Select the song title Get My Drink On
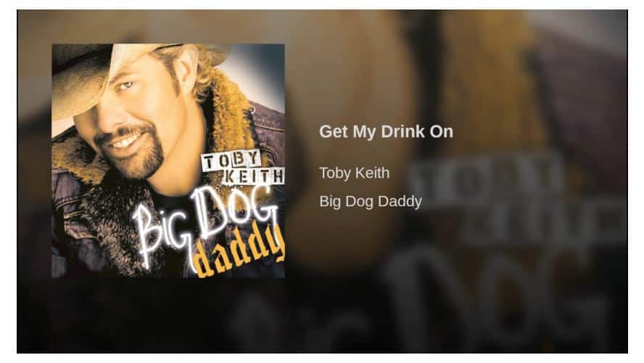This screenshot has height=363, width=644. point(386,131)
